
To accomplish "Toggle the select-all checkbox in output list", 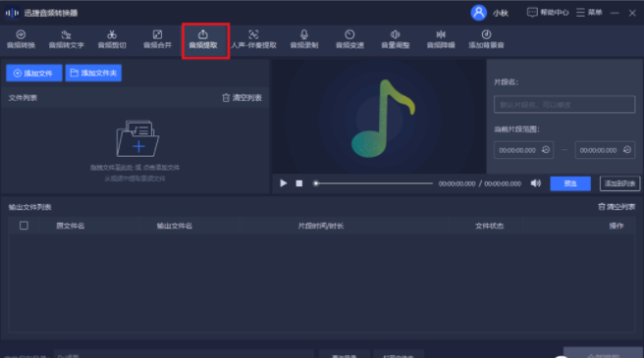I will point(24,226).
